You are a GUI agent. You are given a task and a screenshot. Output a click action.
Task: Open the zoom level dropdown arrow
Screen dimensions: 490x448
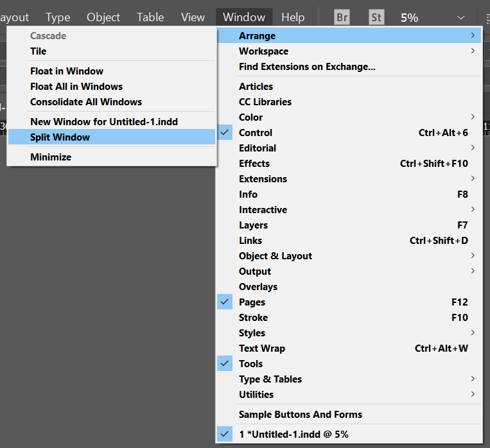pos(460,17)
